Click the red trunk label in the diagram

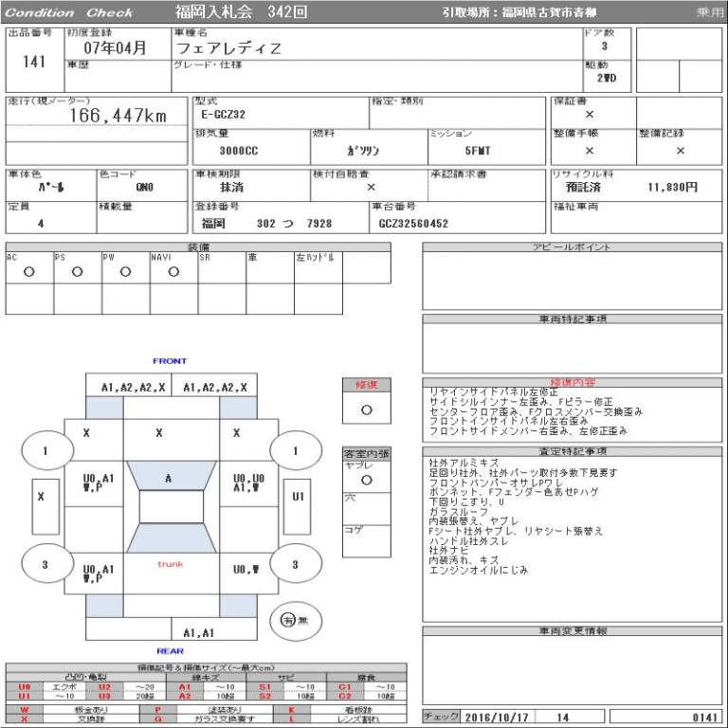pos(170,565)
